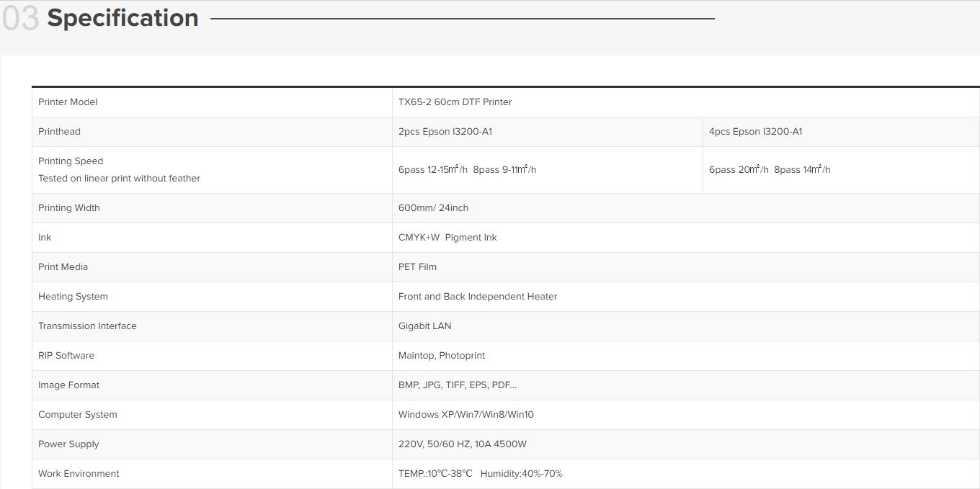Viewport: 980px width, 489px height.
Task: Select the Gigabit LAN interface value
Action: (424, 326)
